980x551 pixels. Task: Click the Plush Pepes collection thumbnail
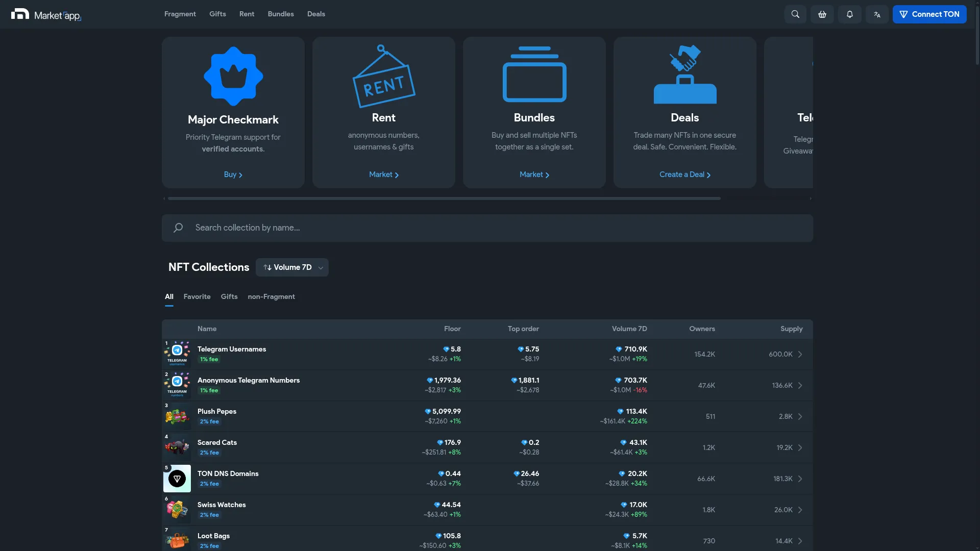pos(177,416)
